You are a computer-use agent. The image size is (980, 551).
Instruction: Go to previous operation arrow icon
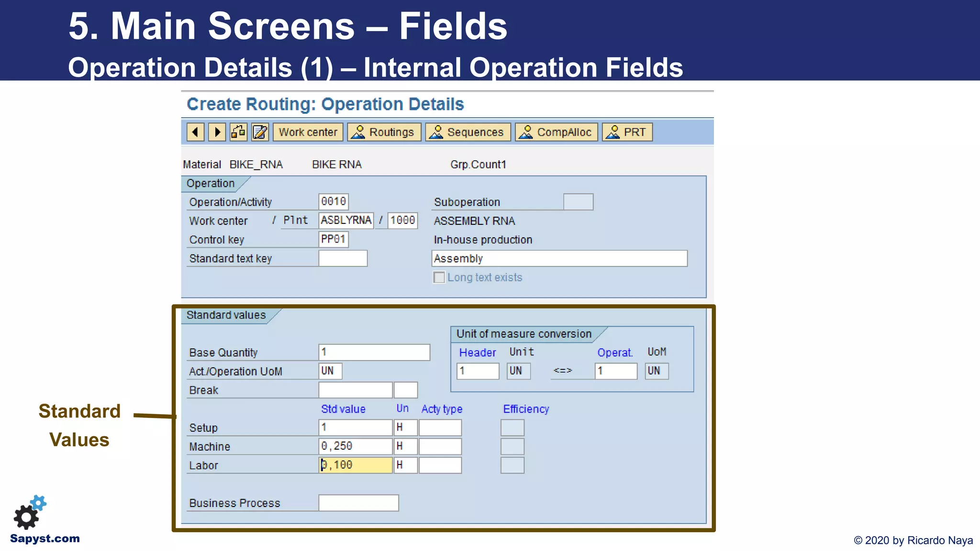(195, 132)
